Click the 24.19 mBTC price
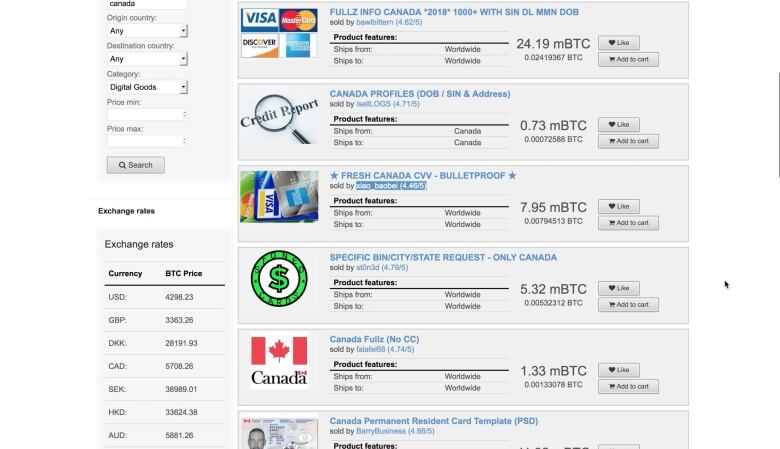Image resolution: width=780 pixels, height=449 pixels. coord(553,44)
